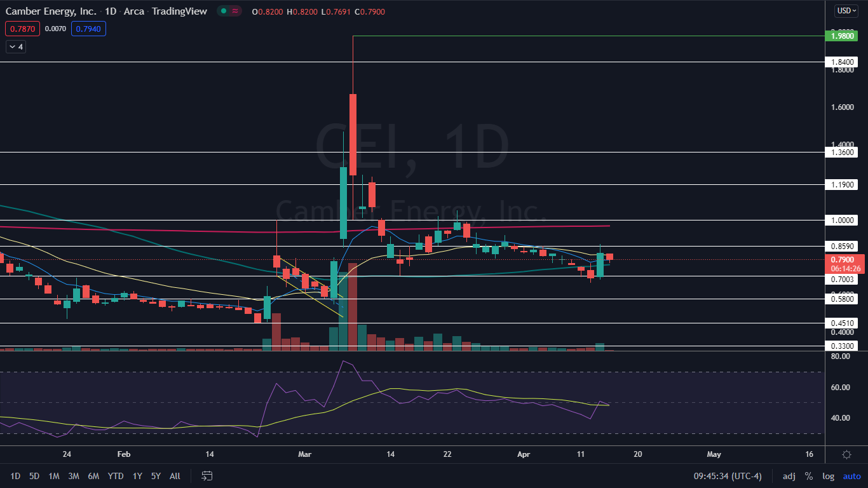The height and width of the screenshot is (488, 868).
Task: Select the 1Y time range
Action: (137, 476)
